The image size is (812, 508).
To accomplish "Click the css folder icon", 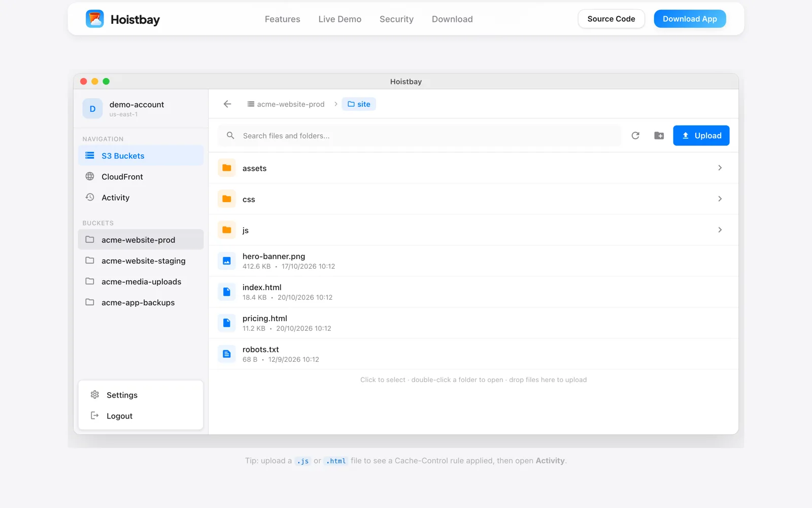I will [227, 199].
